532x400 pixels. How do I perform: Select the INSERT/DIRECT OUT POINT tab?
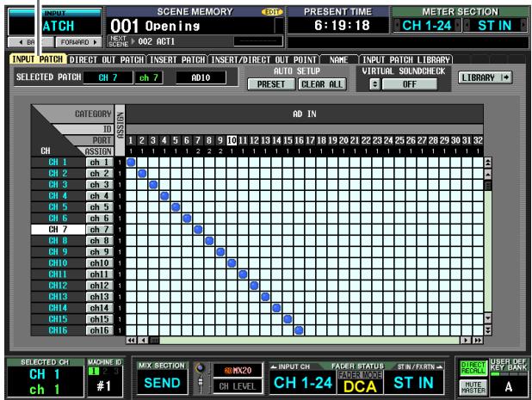[x=263, y=59]
